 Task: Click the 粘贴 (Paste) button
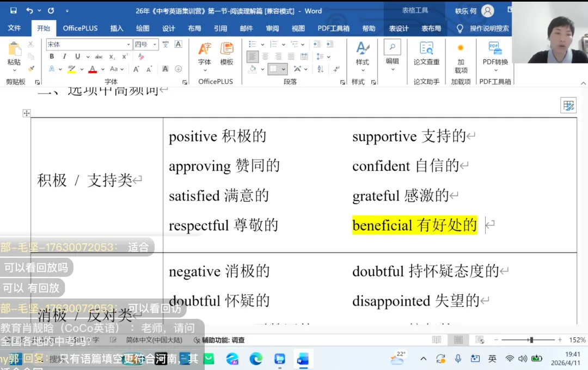(14, 52)
